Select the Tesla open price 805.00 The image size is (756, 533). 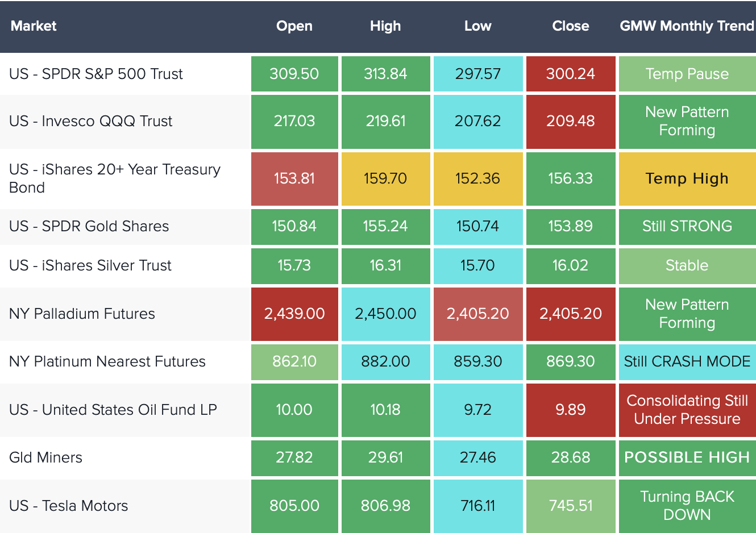(x=294, y=506)
